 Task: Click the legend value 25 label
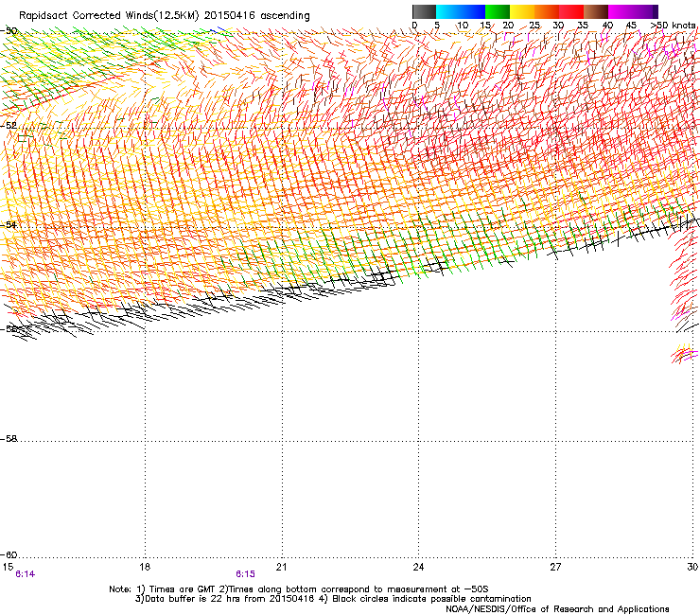pyautogui.click(x=534, y=26)
